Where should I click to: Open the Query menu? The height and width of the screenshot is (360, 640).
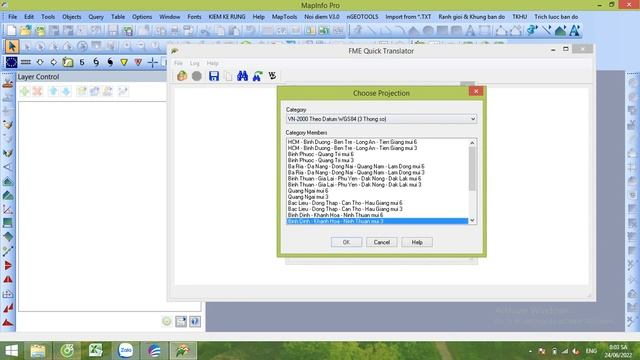(96, 17)
